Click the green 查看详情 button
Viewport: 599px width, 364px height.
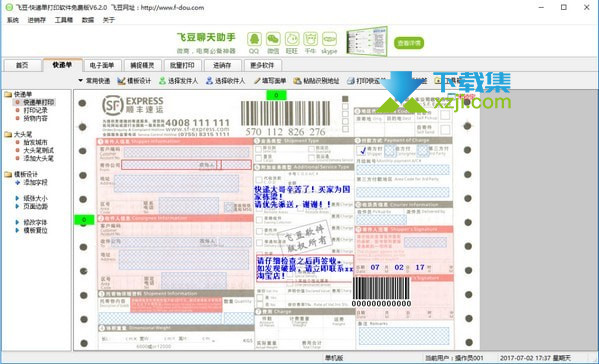(x=409, y=43)
